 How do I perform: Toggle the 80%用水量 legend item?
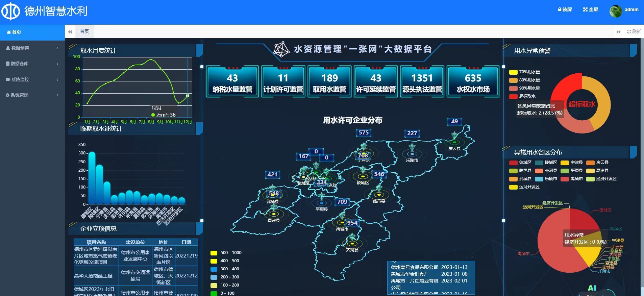524,80
